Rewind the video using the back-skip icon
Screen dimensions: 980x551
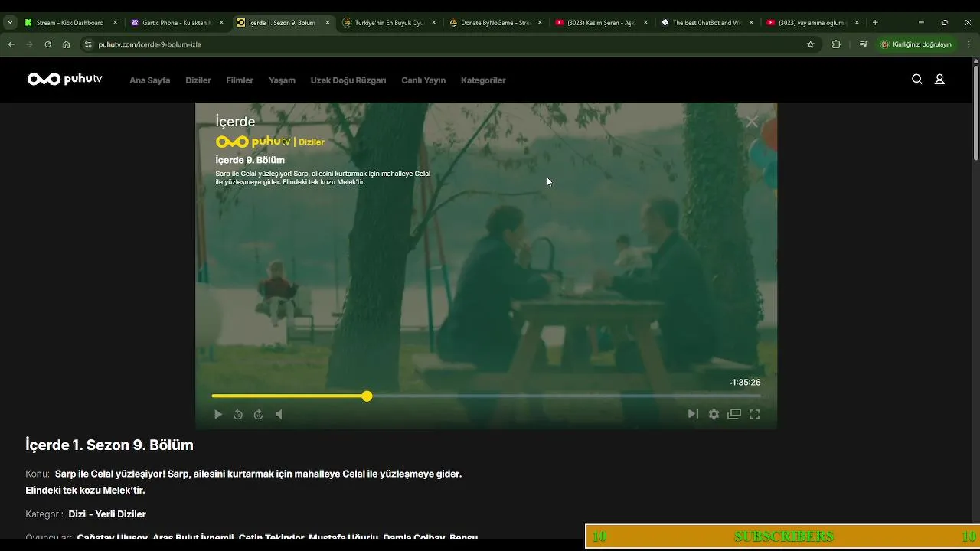(238, 414)
